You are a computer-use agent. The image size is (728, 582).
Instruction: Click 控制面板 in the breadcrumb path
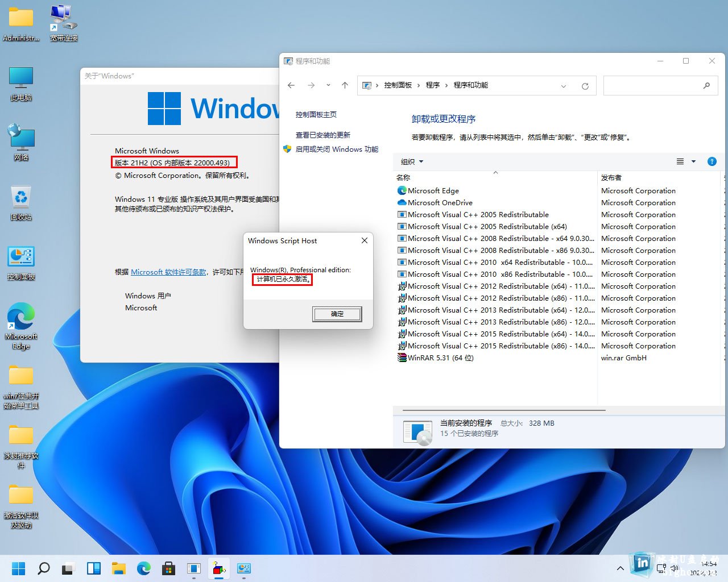[398, 85]
